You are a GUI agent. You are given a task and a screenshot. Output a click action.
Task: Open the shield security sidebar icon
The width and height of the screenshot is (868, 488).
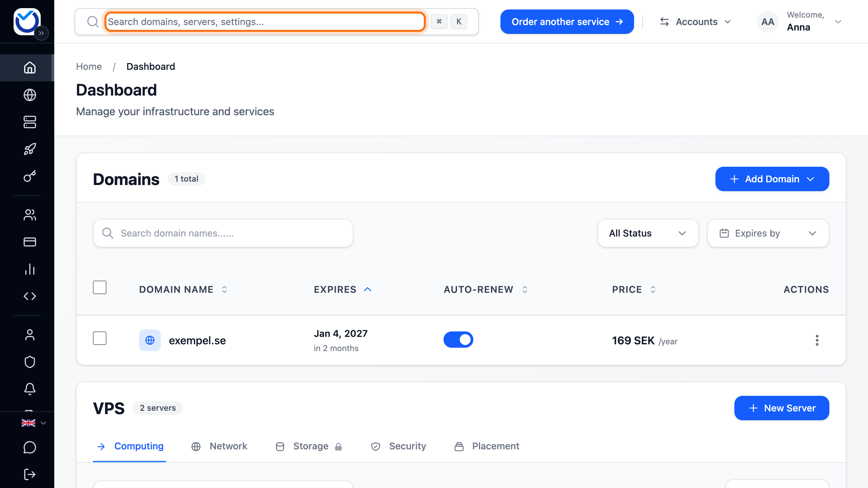click(30, 362)
